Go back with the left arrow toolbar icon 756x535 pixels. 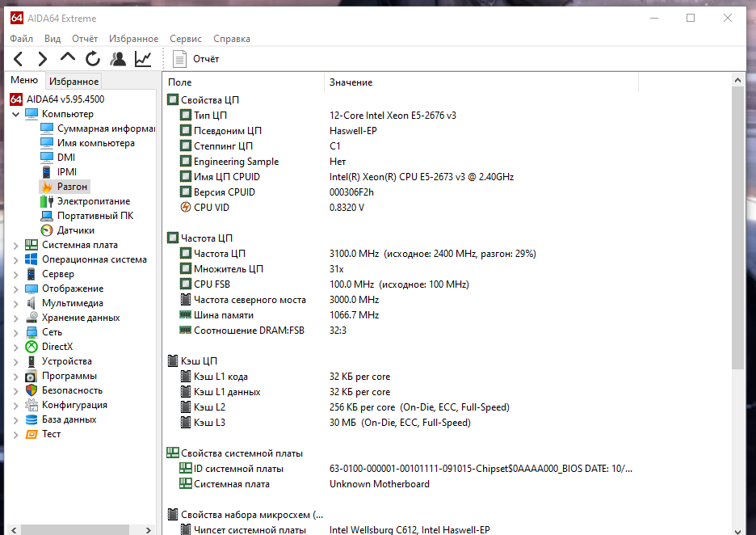click(19, 59)
